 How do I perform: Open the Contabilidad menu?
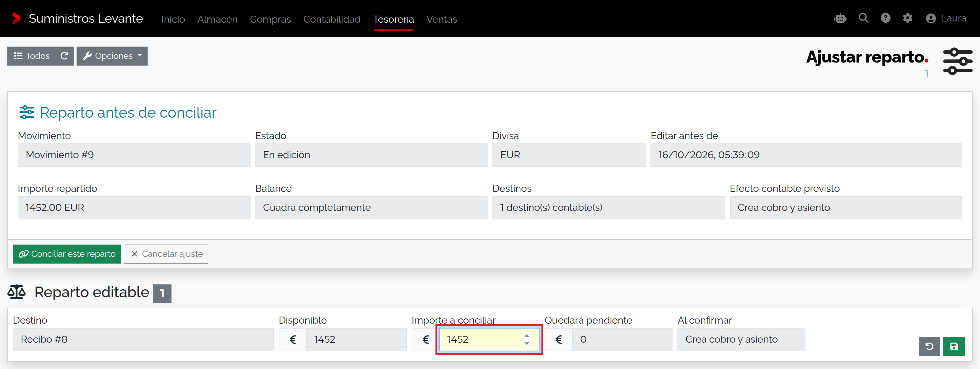(332, 19)
